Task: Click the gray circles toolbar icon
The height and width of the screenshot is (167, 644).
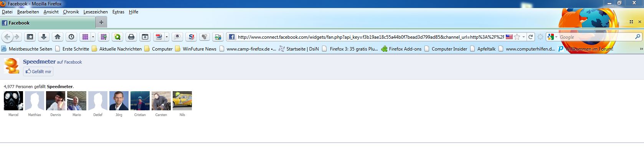Action: coord(205,37)
